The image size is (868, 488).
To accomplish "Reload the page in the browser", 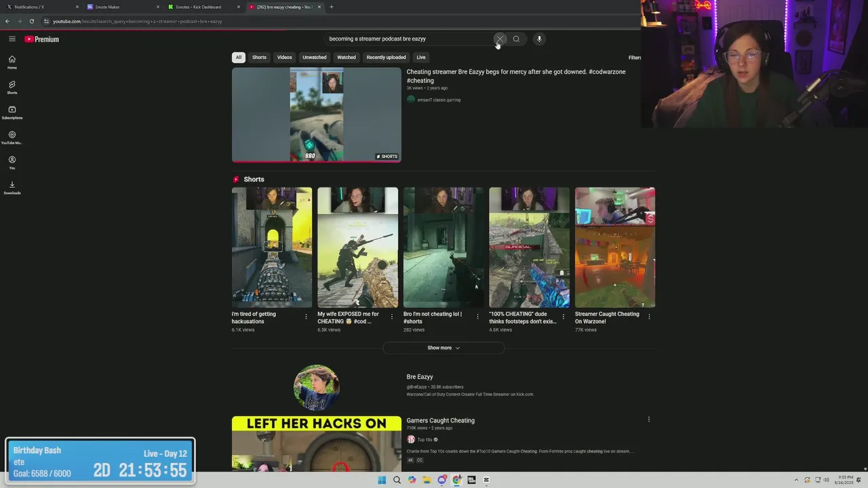I will (31, 21).
